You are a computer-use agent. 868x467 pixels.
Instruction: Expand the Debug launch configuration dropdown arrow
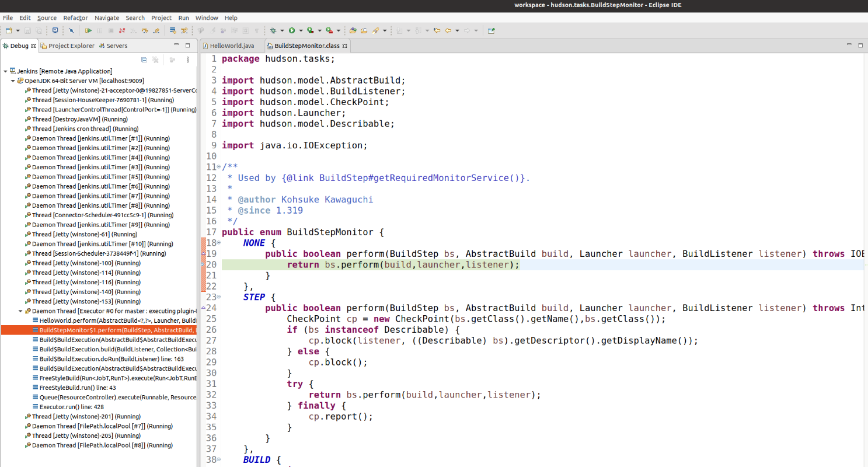(283, 30)
